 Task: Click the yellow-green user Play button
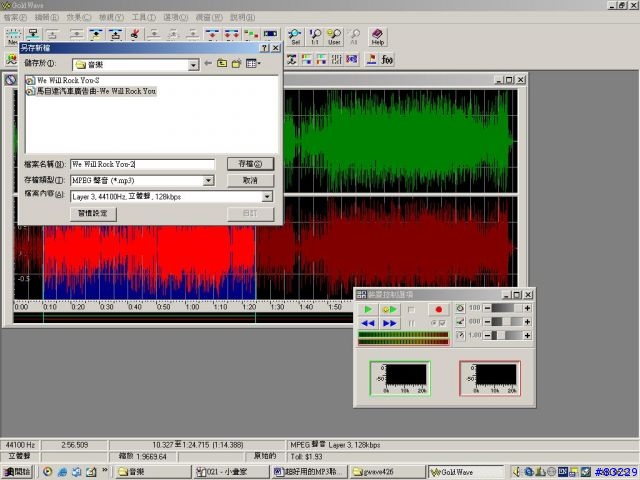(x=389, y=309)
